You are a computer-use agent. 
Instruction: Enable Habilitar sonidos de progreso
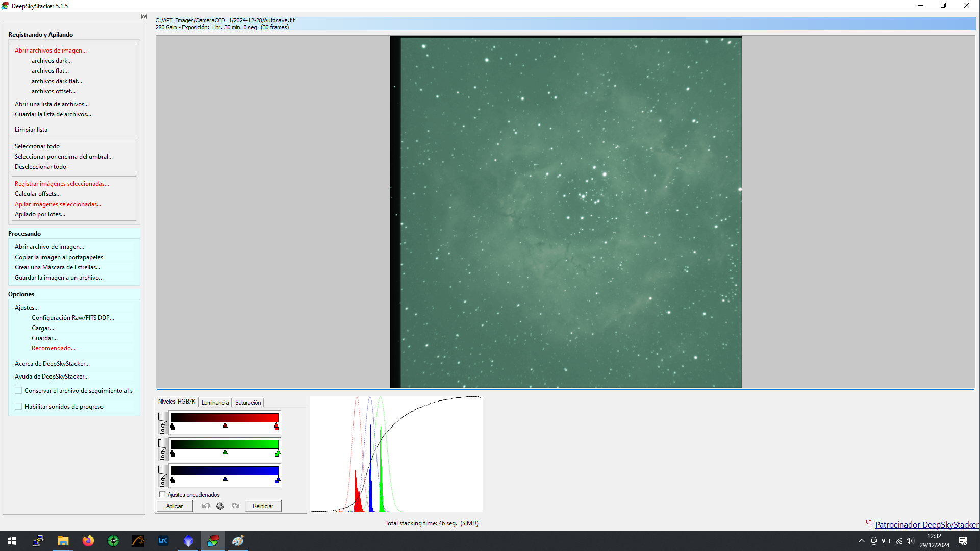tap(19, 407)
